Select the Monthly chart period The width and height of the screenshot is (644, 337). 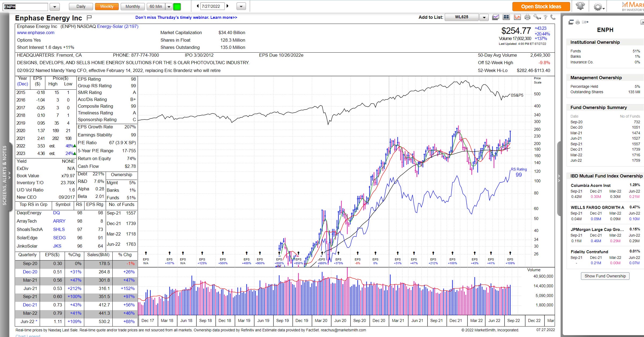(x=133, y=6)
